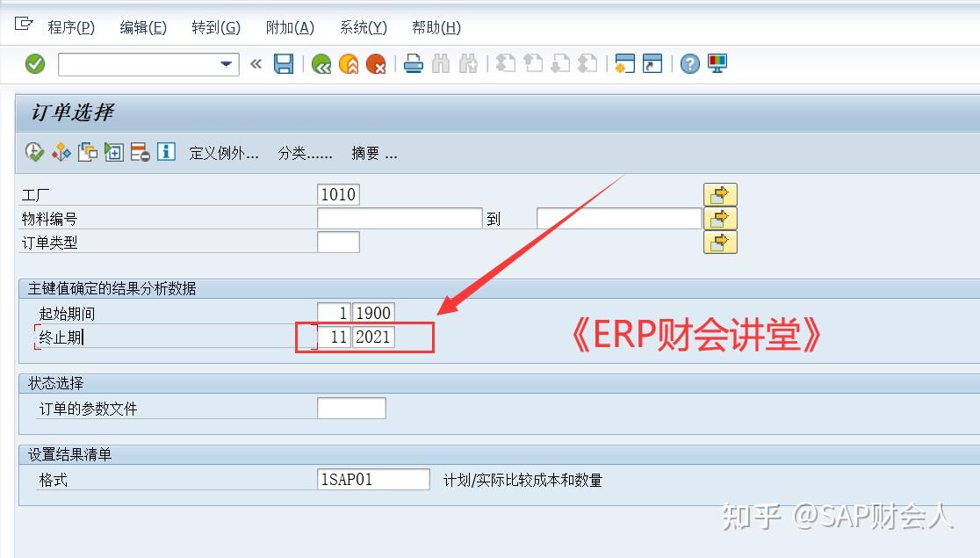Cancel the transaction with red X icon

376,63
